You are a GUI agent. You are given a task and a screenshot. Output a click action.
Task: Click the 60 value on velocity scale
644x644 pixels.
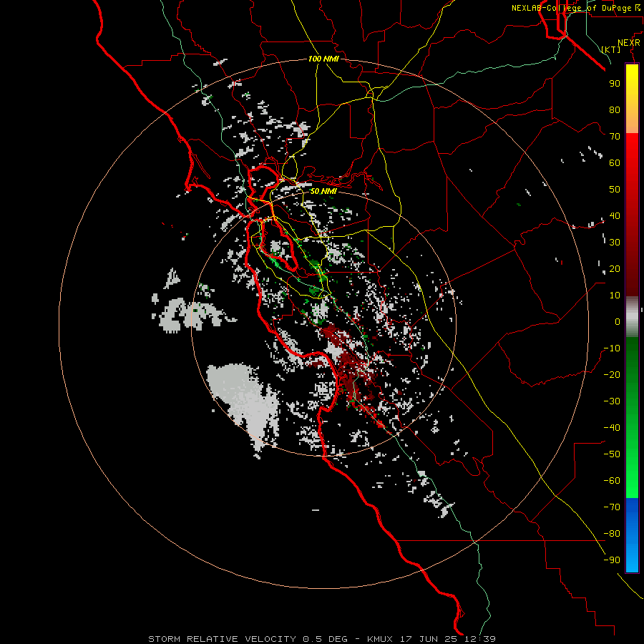[x=615, y=163]
